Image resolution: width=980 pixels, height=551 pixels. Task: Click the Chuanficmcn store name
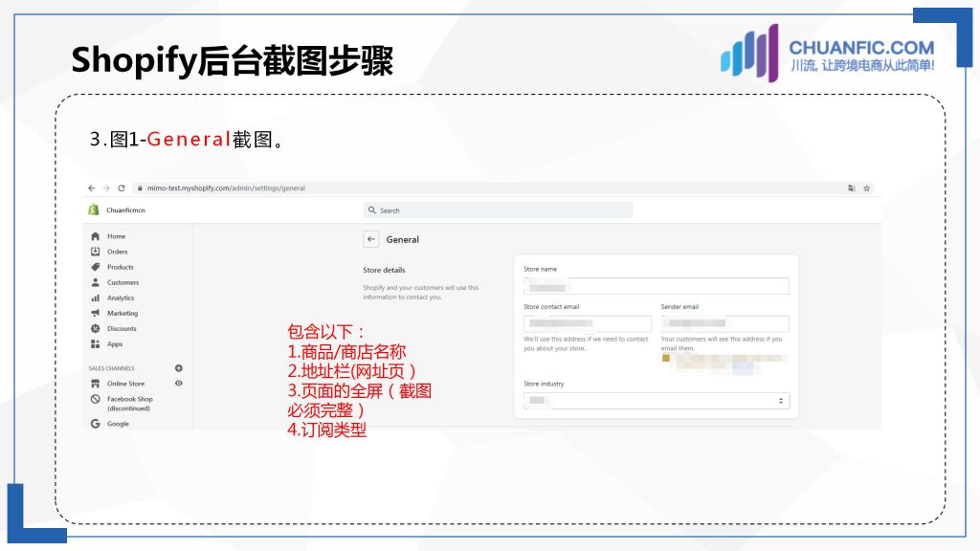[x=125, y=209]
